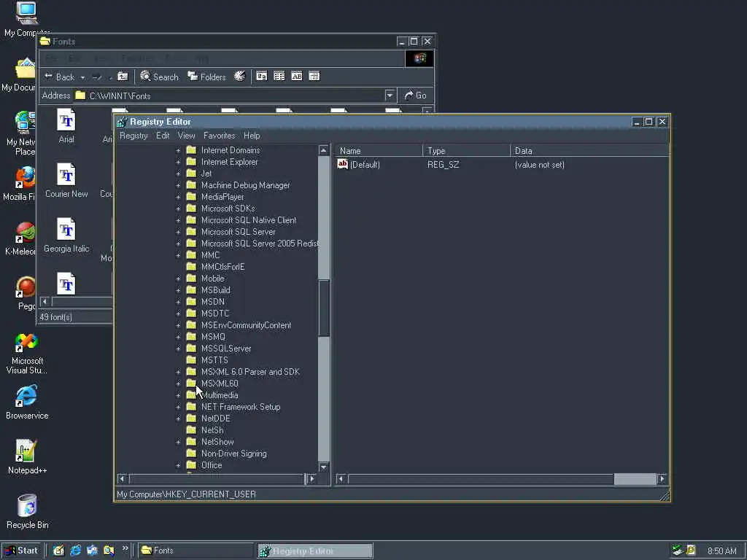This screenshot has width=747, height=560.
Task: Expand the Microsoft SQL Server key
Action: [x=178, y=232]
